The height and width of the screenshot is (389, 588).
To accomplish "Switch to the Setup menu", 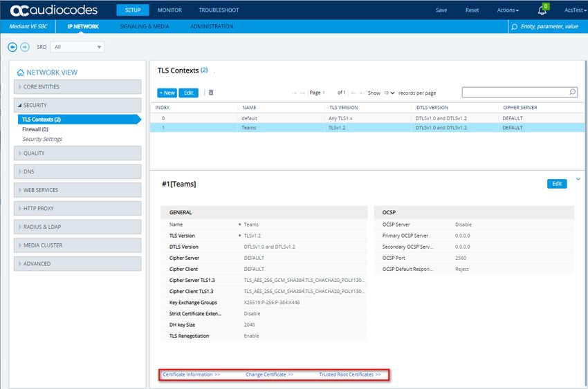I will tap(133, 10).
